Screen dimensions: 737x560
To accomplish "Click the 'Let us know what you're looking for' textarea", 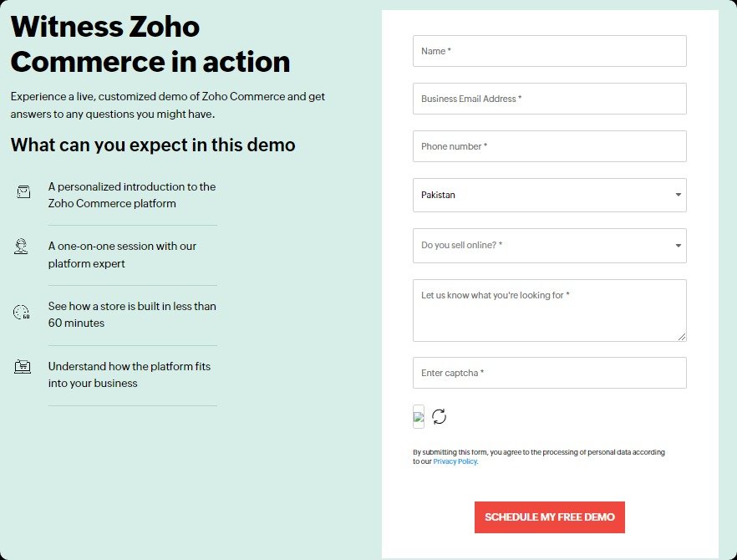I will (549, 310).
